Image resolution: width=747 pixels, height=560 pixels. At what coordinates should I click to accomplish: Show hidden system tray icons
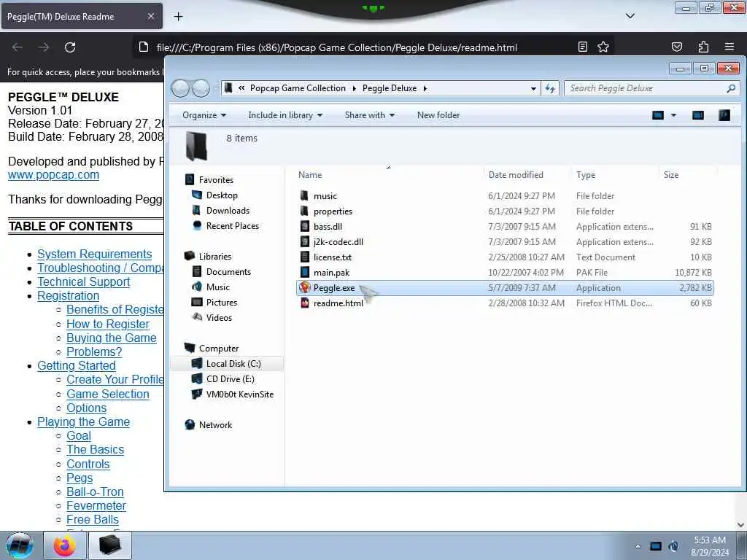point(638,546)
